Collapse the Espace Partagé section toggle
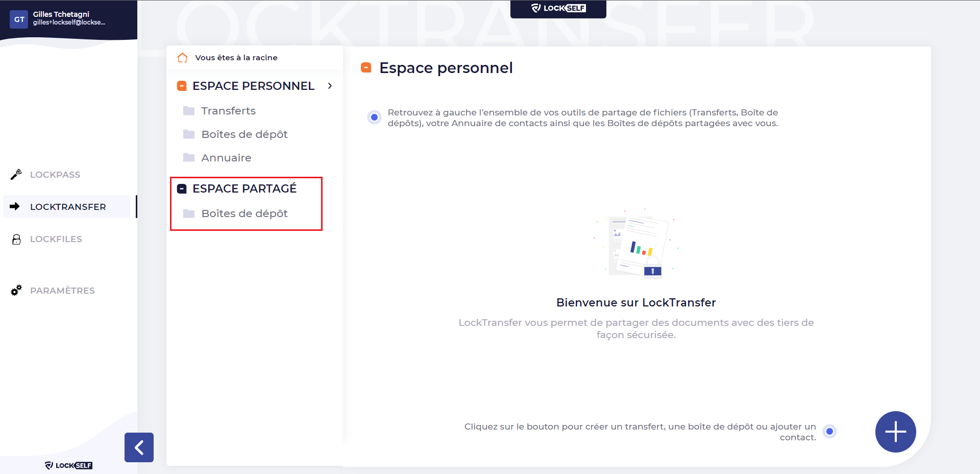The width and height of the screenshot is (980, 474). [x=182, y=188]
